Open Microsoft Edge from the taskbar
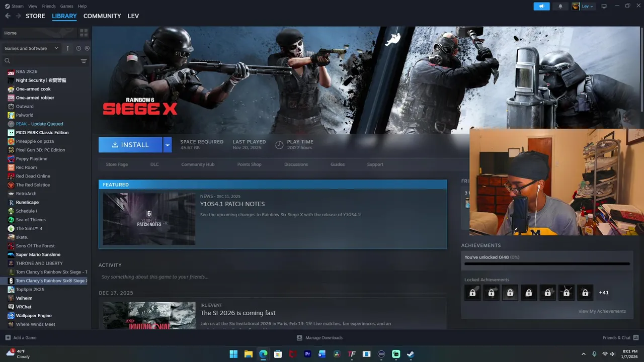Image resolution: width=644 pixels, height=362 pixels. [x=263, y=354]
